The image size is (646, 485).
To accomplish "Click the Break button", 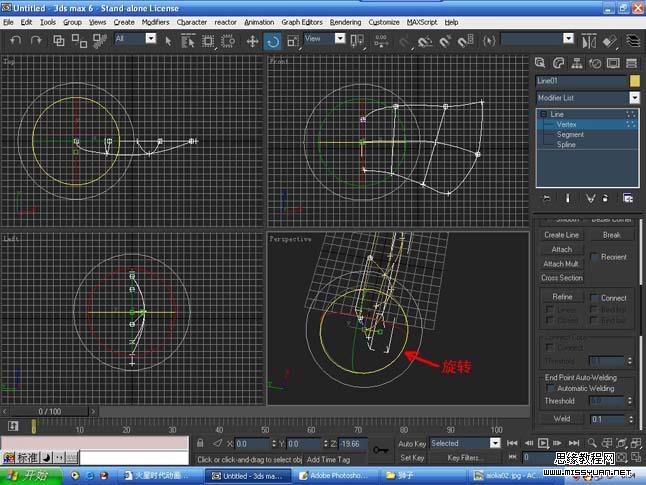I will pyautogui.click(x=611, y=234).
